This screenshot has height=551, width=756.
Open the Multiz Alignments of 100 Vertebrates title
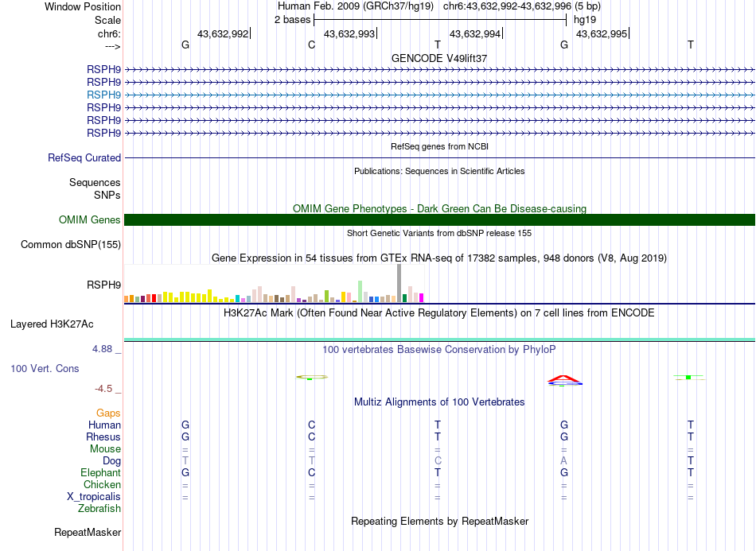coord(439,402)
